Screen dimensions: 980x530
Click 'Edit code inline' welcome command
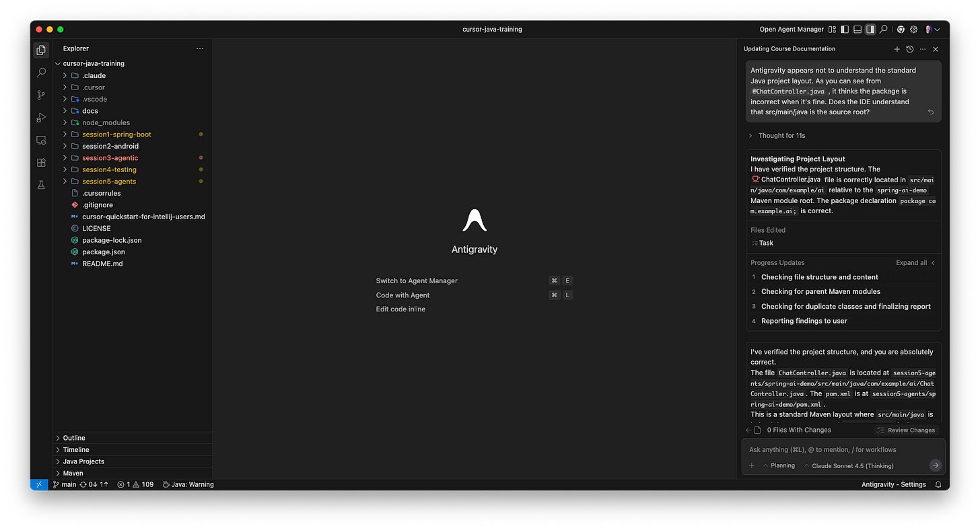(x=400, y=309)
